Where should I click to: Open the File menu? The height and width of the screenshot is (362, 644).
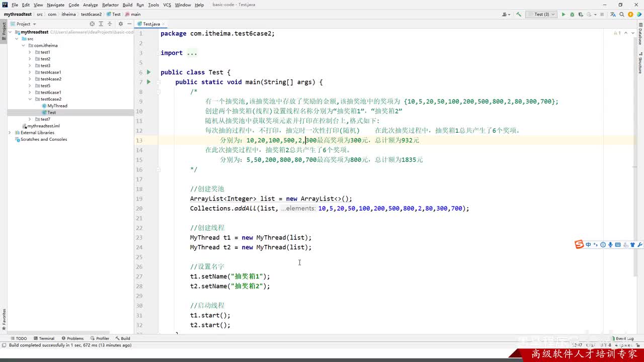(15, 5)
